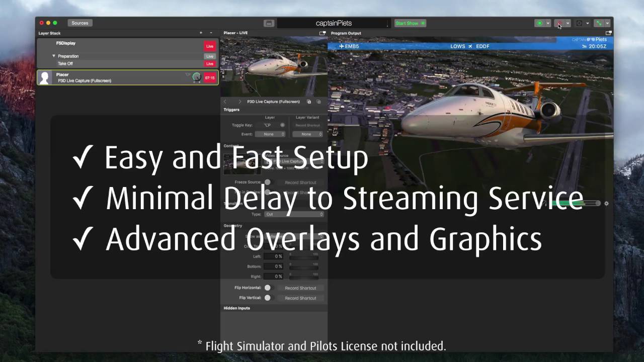Click the duplicate layer icon next to P3D Live Capture

point(309,102)
